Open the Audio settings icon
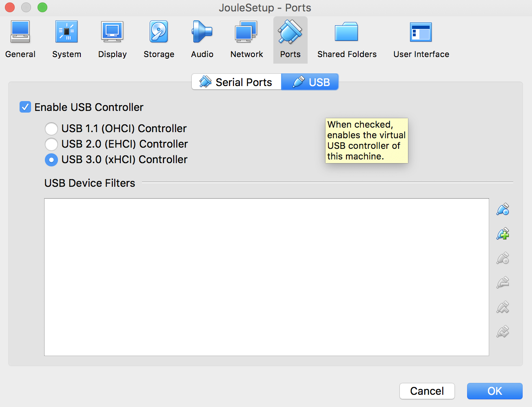Image resolution: width=532 pixels, height=407 pixels. point(202,39)
